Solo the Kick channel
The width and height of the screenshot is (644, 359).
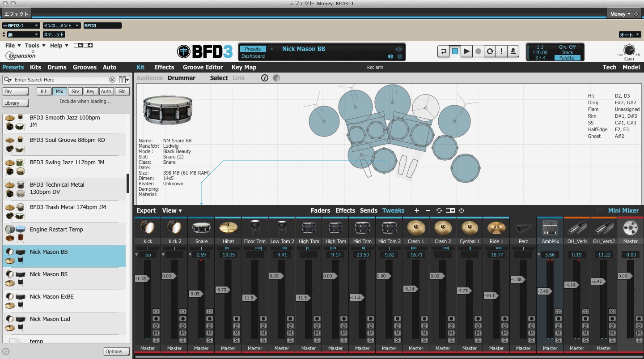(x=156, y=340)
